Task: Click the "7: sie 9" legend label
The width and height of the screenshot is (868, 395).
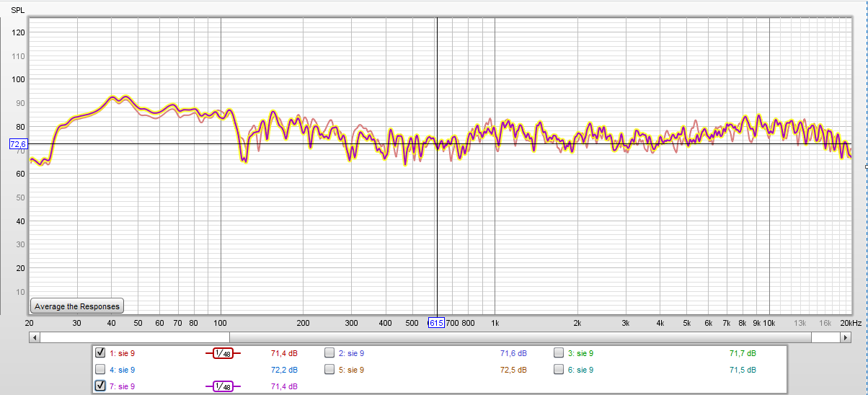Action: tap(122, 386)
